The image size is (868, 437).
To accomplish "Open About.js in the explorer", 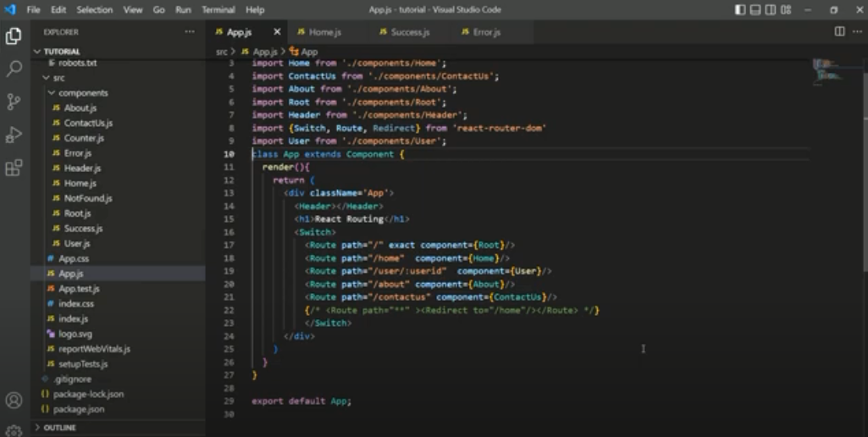I will (x=80, y=108).
